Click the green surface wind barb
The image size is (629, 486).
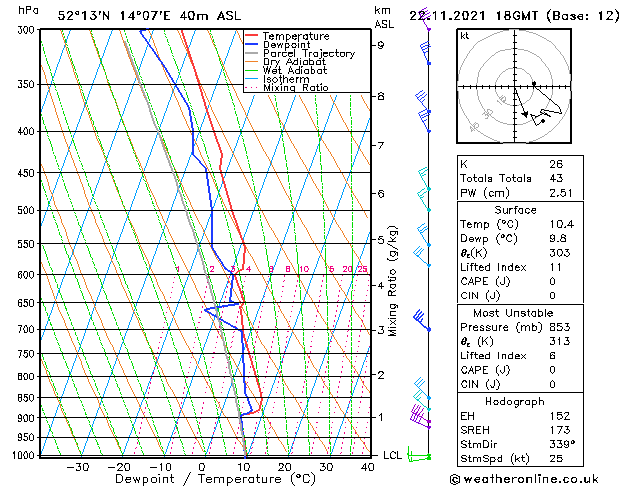(x=419, y=455)
